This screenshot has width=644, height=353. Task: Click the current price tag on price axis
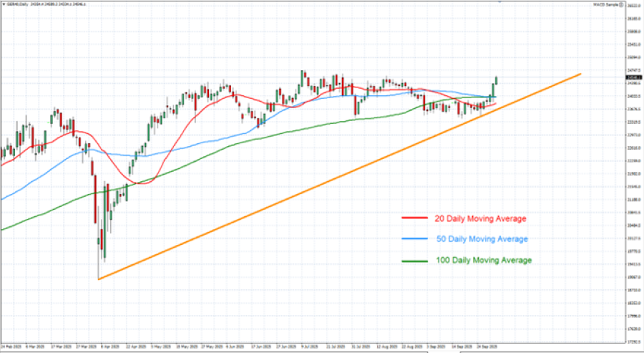[x=632, y=77]
